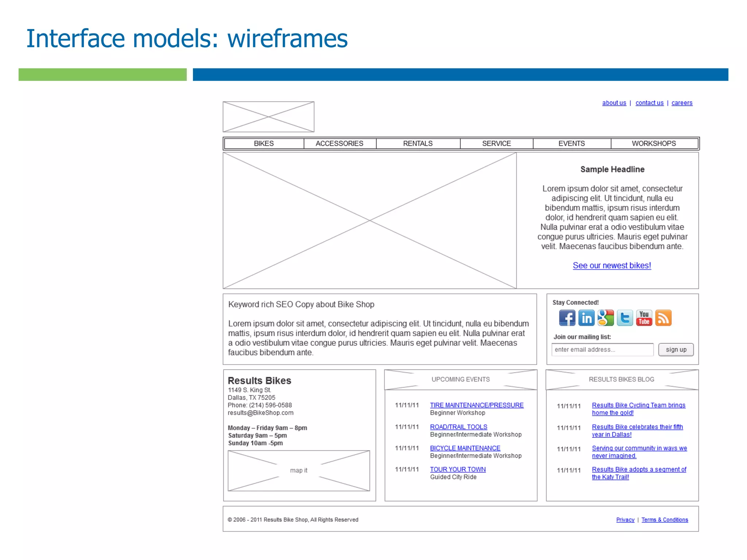Click the Results Bikes heading
The height and width of the screenshot is (560, 747).
click(x=259, y=381)
